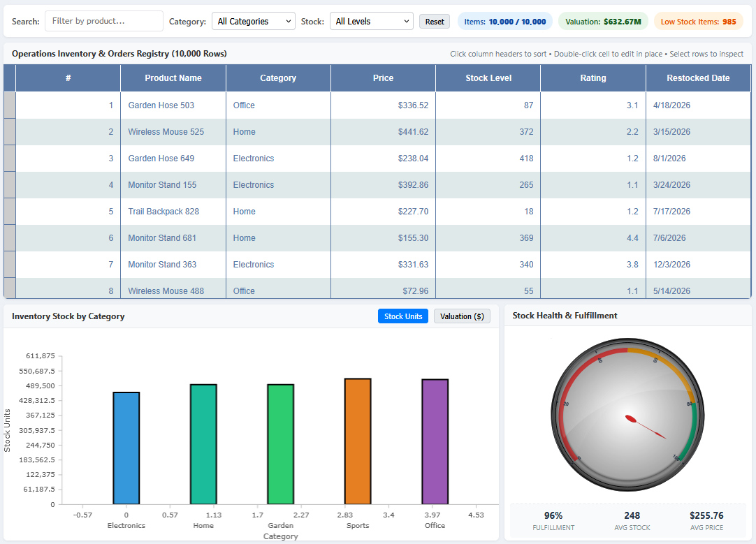Sort by Product Name column header

173,78
